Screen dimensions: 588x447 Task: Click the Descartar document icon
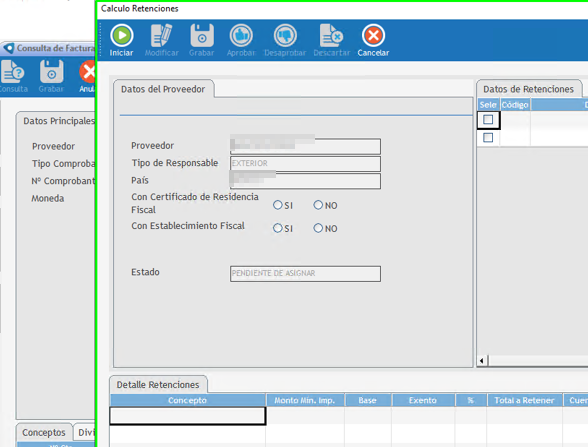(332, 36)
